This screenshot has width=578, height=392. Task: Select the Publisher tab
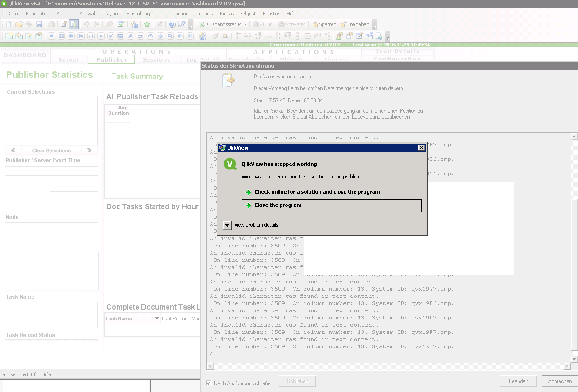[111, 59]
